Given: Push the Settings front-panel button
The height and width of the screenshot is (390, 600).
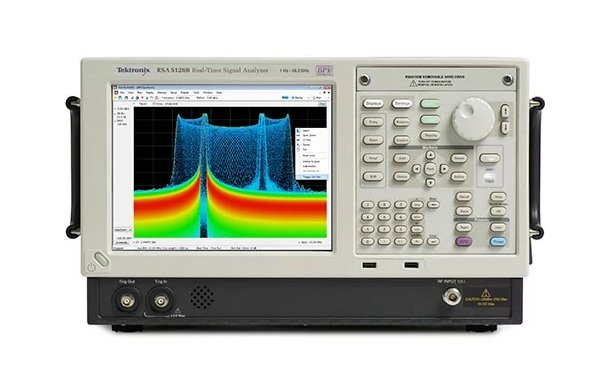Looking at the screenshot, I should click(x=401, y=104).
